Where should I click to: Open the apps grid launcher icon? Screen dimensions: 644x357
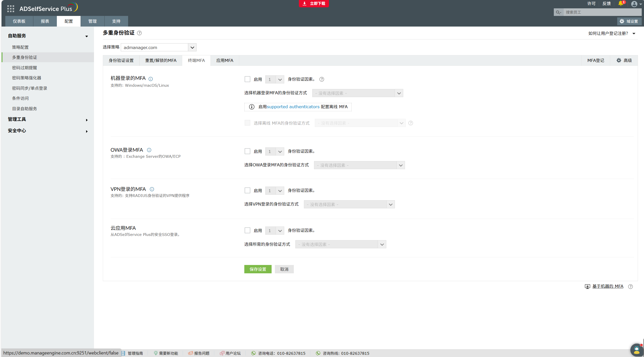point(11,9)
